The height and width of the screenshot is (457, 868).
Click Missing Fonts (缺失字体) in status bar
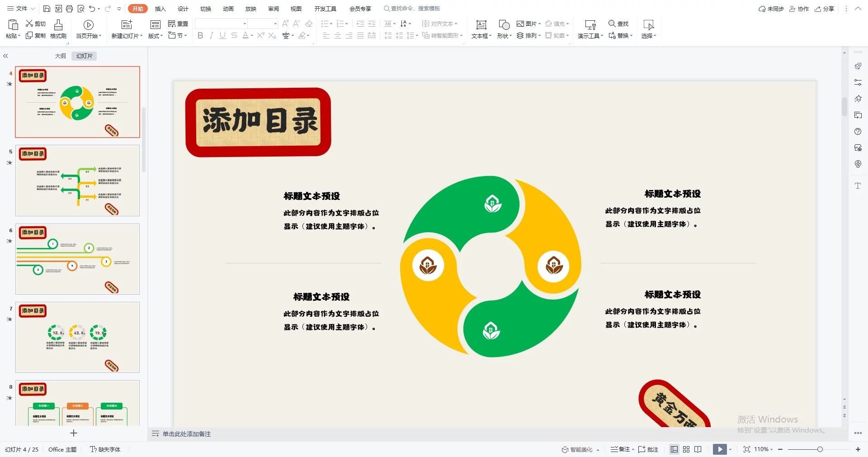(x=105, y=449)
